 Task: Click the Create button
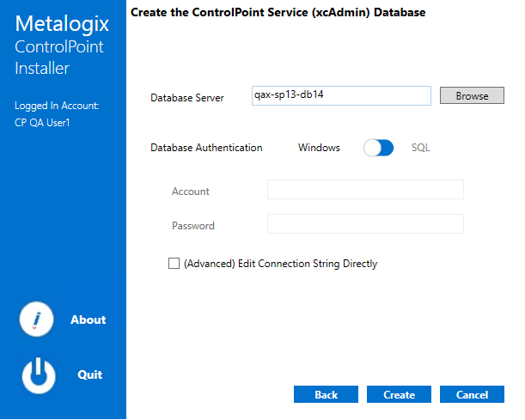[399, 395]
